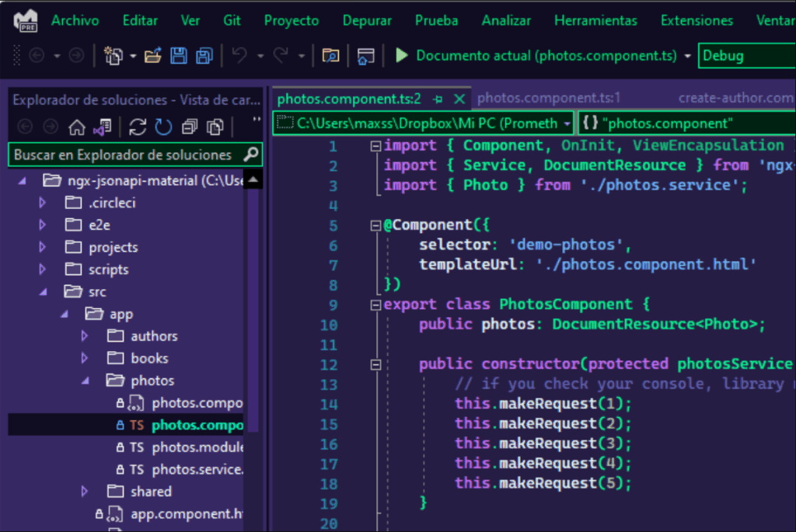The height and width of the screenshot is (532, 796).
Task: Collapse the import block at line 1
Action: 375,146
